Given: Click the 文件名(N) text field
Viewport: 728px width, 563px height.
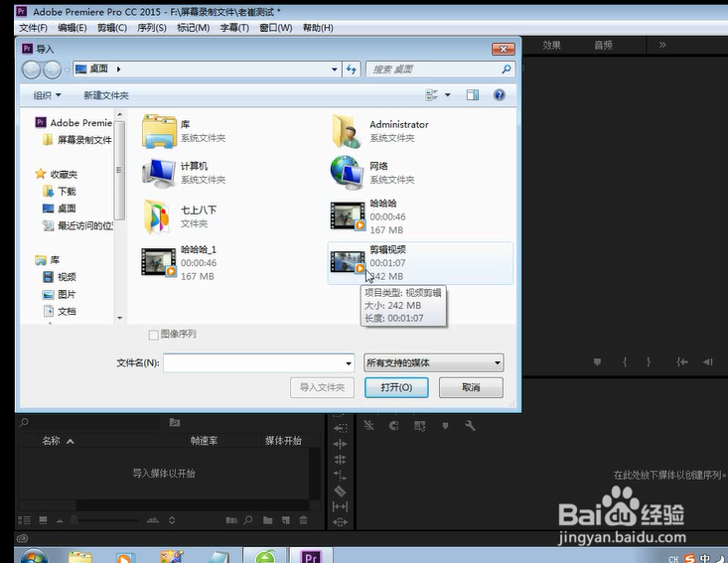Looking at the screenshot, I should (258, 363).
